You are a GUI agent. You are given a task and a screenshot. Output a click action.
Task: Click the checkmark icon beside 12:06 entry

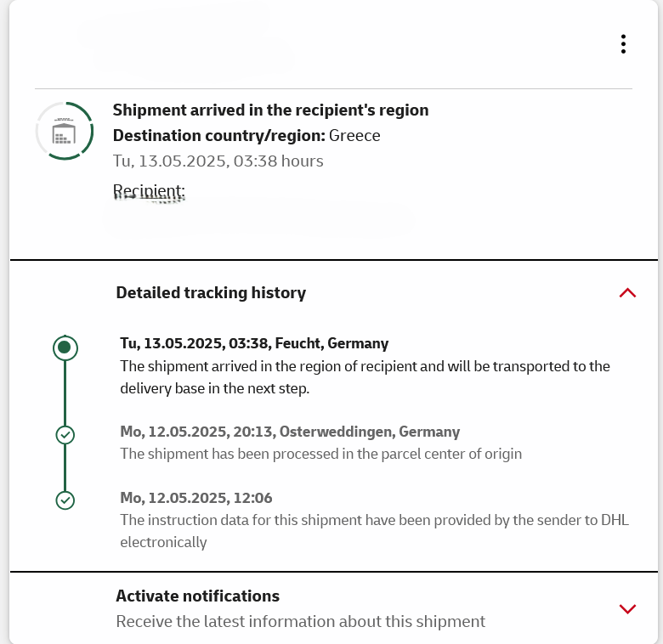pos(65,500)
